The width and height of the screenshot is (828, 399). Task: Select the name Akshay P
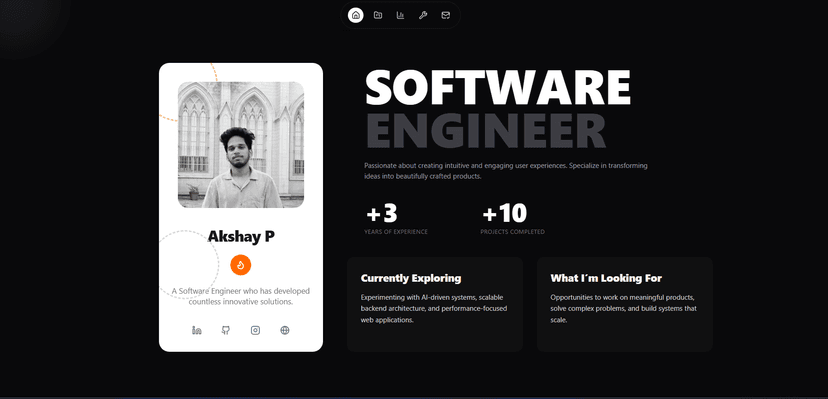pyautogui.click(x=241, y=236)
